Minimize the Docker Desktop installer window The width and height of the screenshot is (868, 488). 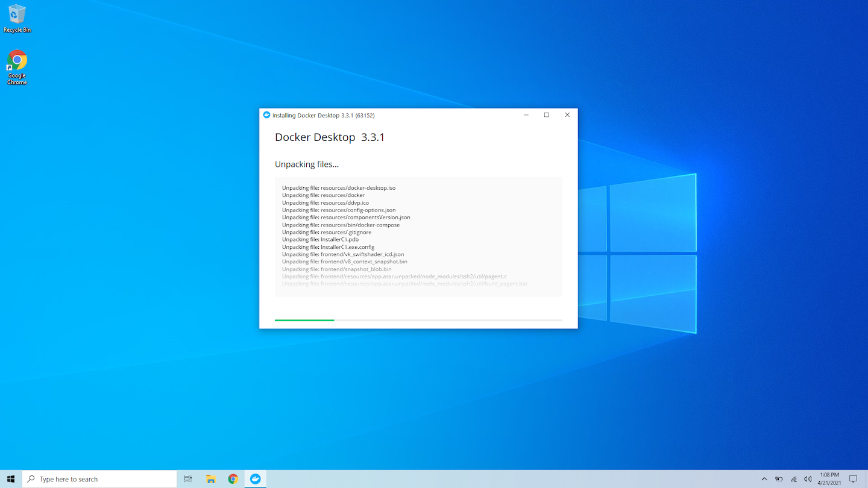point(526,114)
